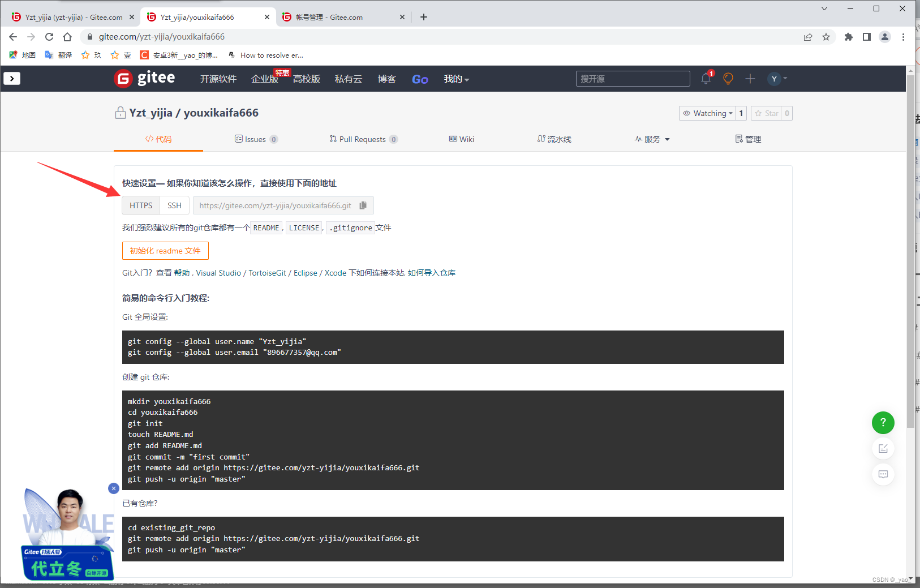Open the How to resolve er... bookmark
The height and width of the screenshot is (588, 920).
click(265, 55)
